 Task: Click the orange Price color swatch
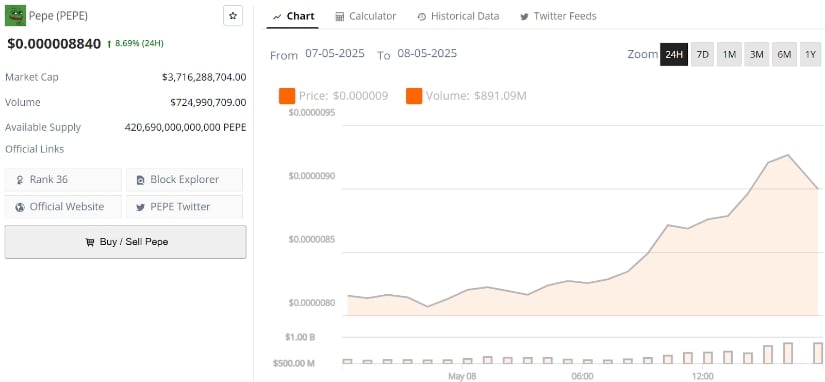click(x=287, y=96)
